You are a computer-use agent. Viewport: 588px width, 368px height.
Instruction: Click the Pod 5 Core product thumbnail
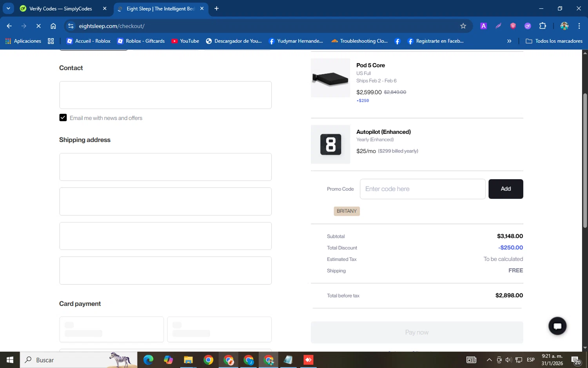coord(330,78)
